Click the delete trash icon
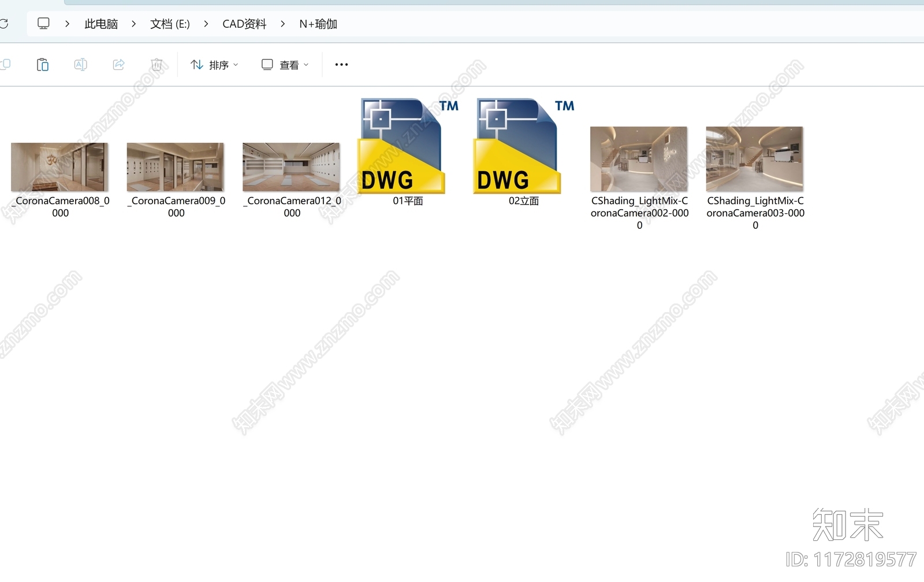Viewport: 924px width, 582px height. pyautogui.click(x=157, y=65)
